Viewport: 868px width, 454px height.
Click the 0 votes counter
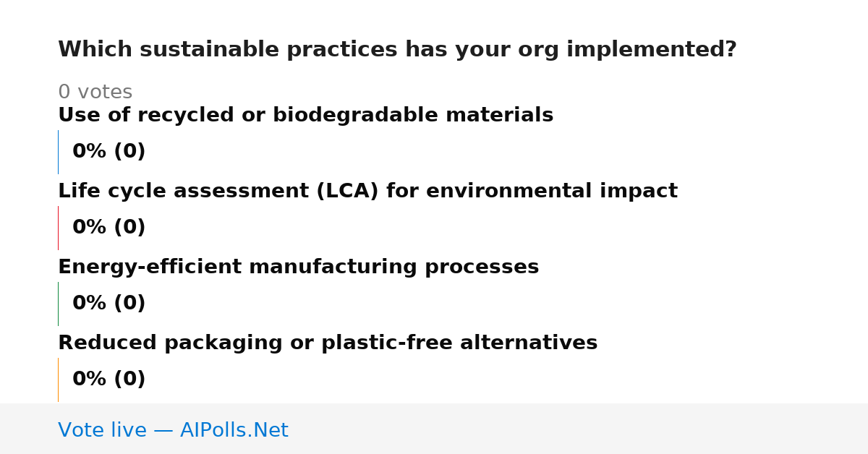pos(95,93)
